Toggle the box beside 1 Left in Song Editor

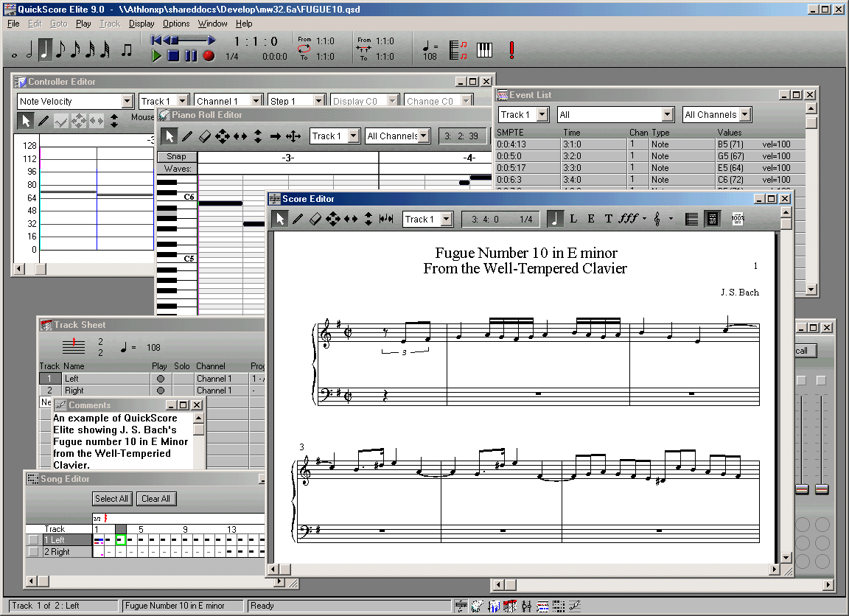click(33, 540)
